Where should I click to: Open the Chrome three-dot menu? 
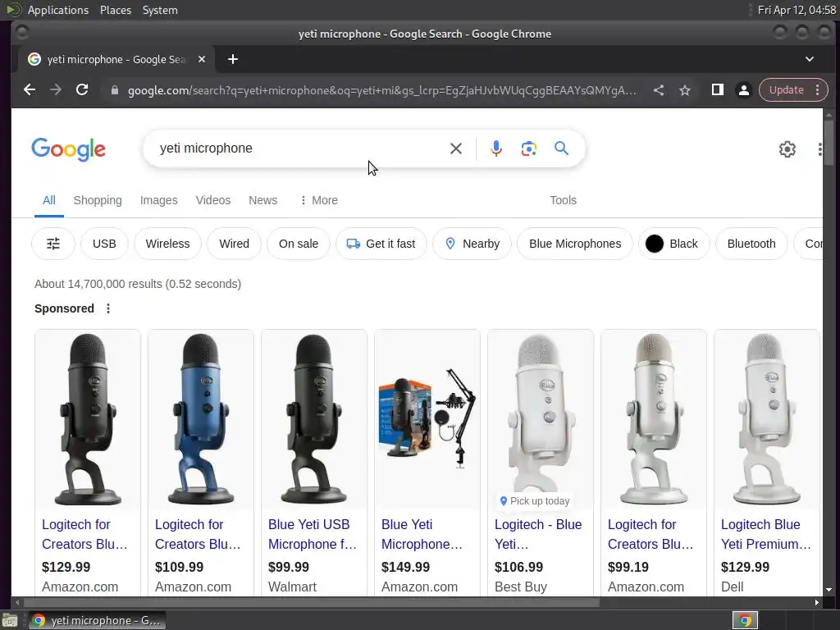(818, 90)
